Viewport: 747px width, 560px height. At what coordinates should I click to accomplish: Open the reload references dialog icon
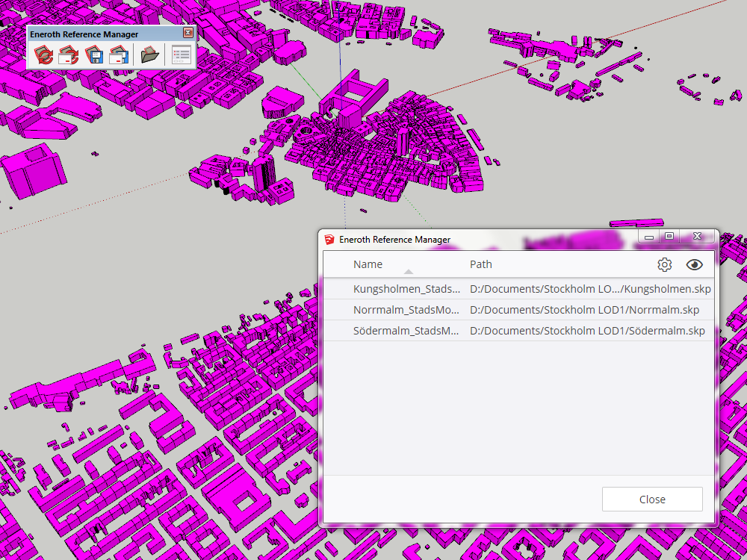point(69,55)
